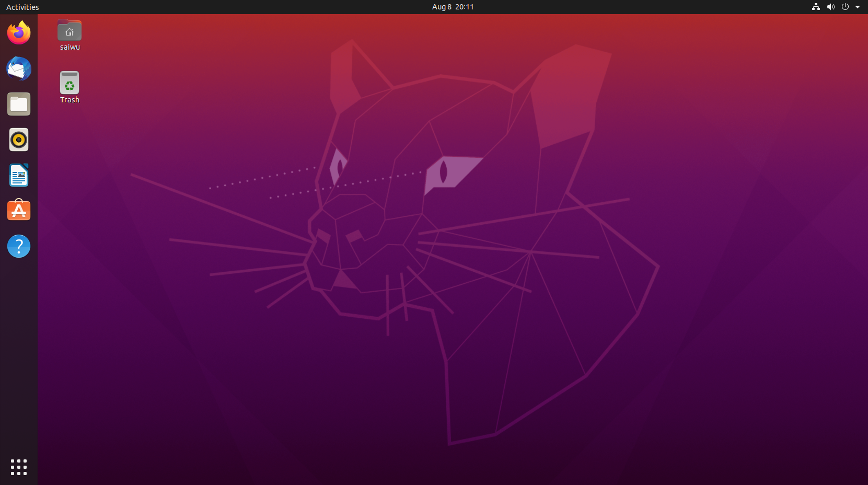Image resolution: width=868 pixels, height=485 pixels.
Task: Click the power icon in top bar
Action: (845, 7)
